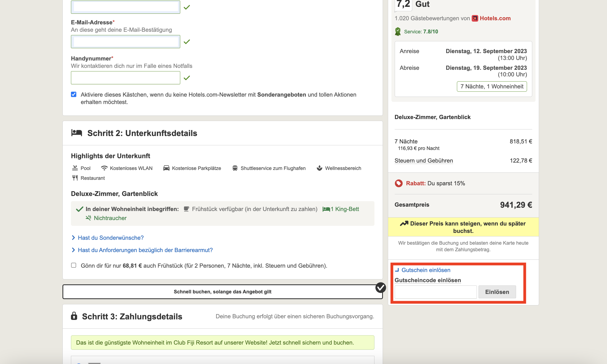Viewport: 607px width, 364px height.
Task: Click the green günstigste Wohneinheit Club Fiji Resort notice
Action: (x=222, y=343)
